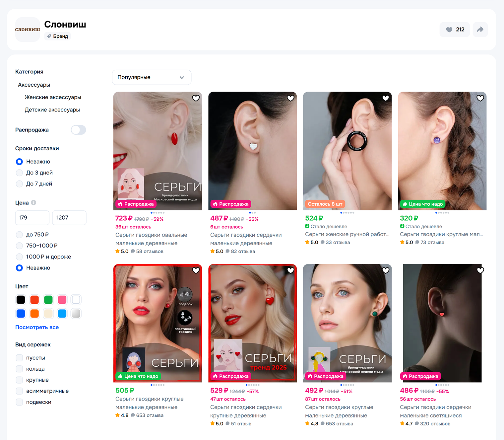Screen dimensions: 504x440
Task: Open the white heart stud earring photo
Action: coord(252,151)
